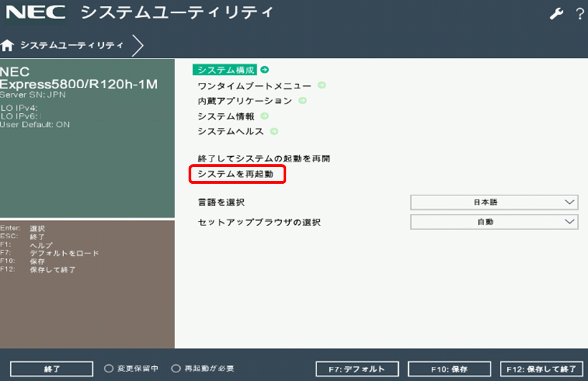Click the セットアップブラウザの選択 label
Image resolution: width=588 pixels, height=381 pixels.
[x=259, y=222]
